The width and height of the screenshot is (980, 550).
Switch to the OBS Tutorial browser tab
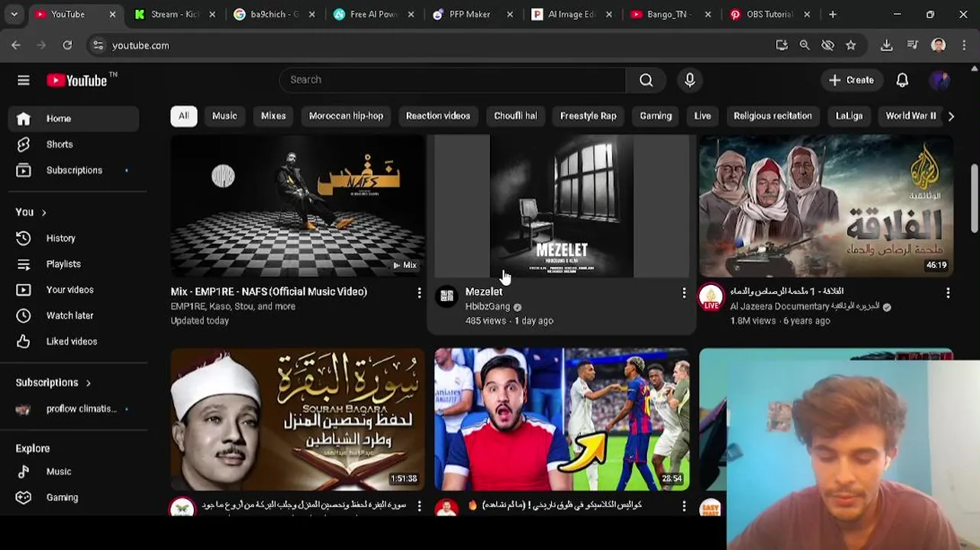(769, 14)
